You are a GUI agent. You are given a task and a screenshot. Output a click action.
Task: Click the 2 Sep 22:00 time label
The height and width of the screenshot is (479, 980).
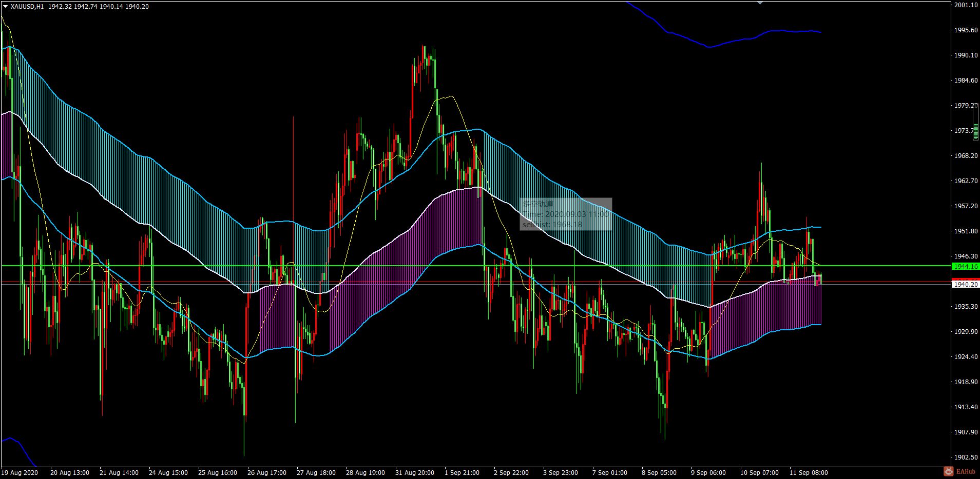pos(511,473)
